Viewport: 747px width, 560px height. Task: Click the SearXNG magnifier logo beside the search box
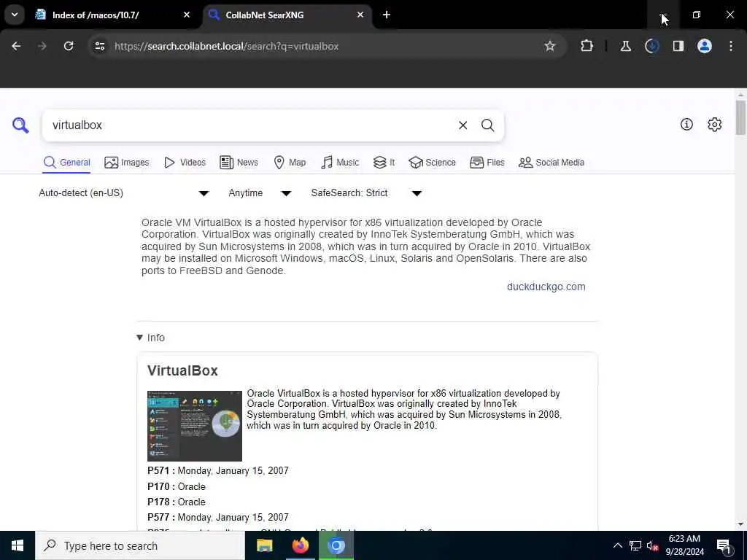coord(20,125)
